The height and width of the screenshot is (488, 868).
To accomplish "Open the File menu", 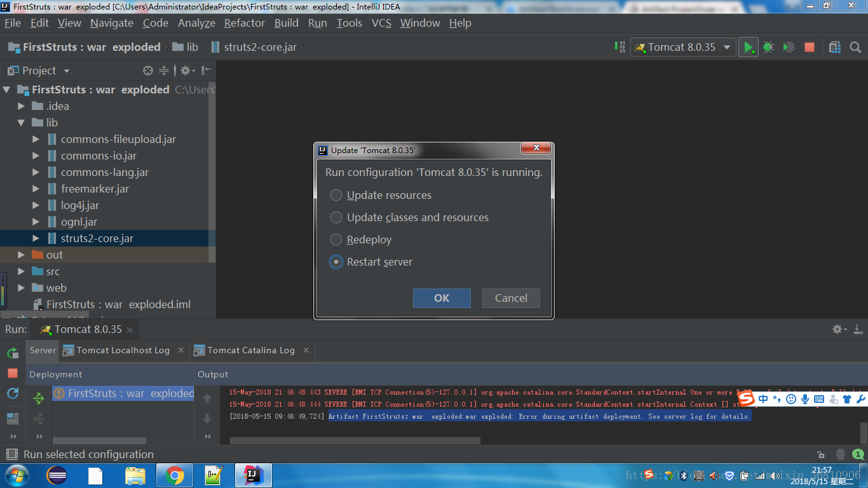I will pos(13,23).
